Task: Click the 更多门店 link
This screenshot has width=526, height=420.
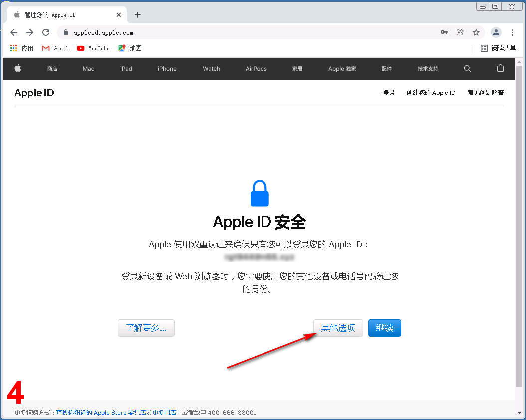Action: [x=164, y=413]
